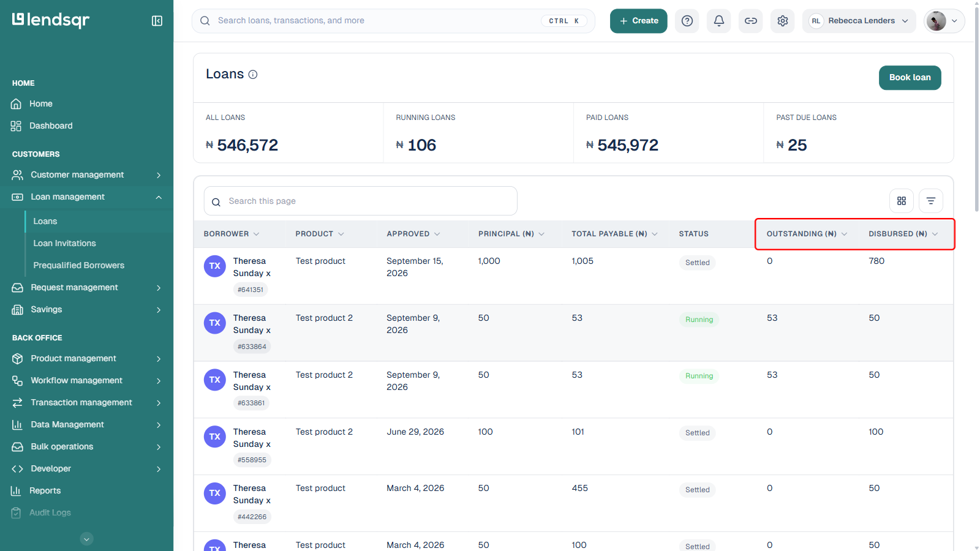Screen dimensions: 980x551
Task: Click the Create button
Action: (x=639, y=21)
